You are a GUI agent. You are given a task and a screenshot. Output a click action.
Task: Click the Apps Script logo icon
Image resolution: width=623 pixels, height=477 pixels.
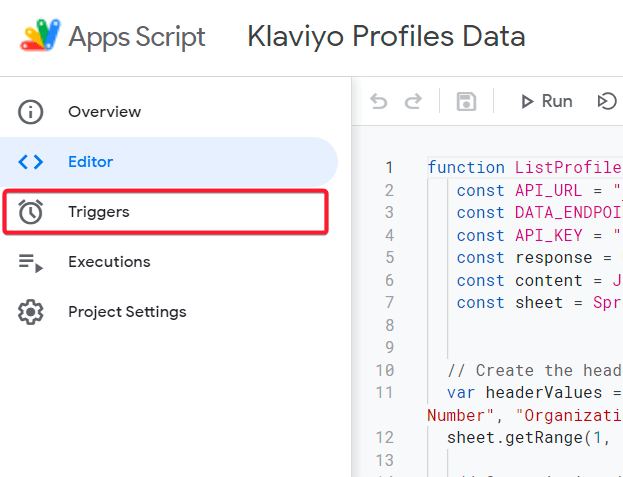coord(40,35)
